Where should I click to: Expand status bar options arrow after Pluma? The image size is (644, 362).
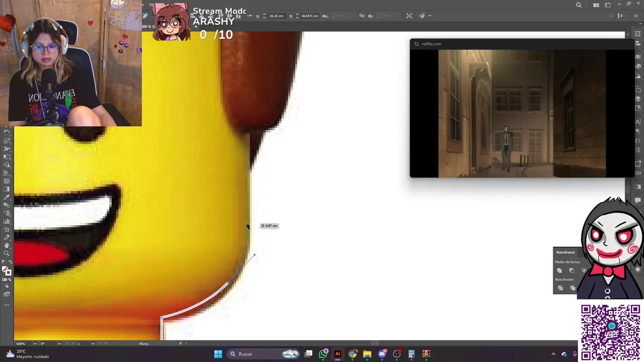(181, 343)
